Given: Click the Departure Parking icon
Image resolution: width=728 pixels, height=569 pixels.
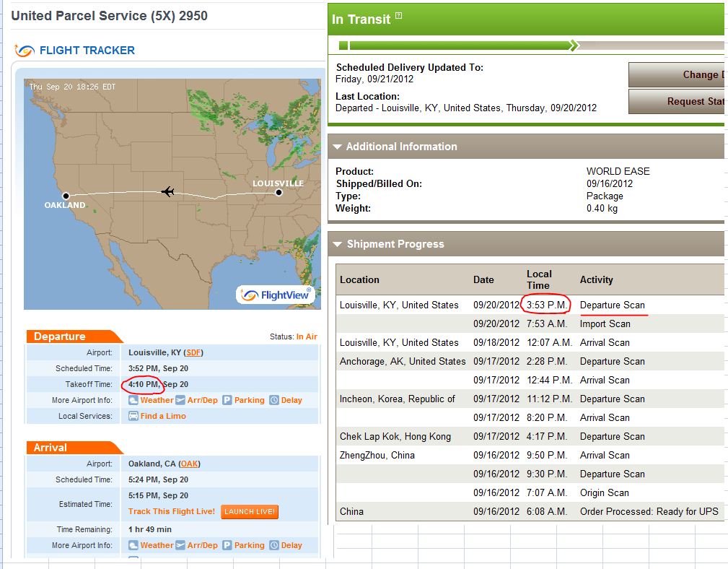Looking at the screenshot, I should tap(227, 400).
